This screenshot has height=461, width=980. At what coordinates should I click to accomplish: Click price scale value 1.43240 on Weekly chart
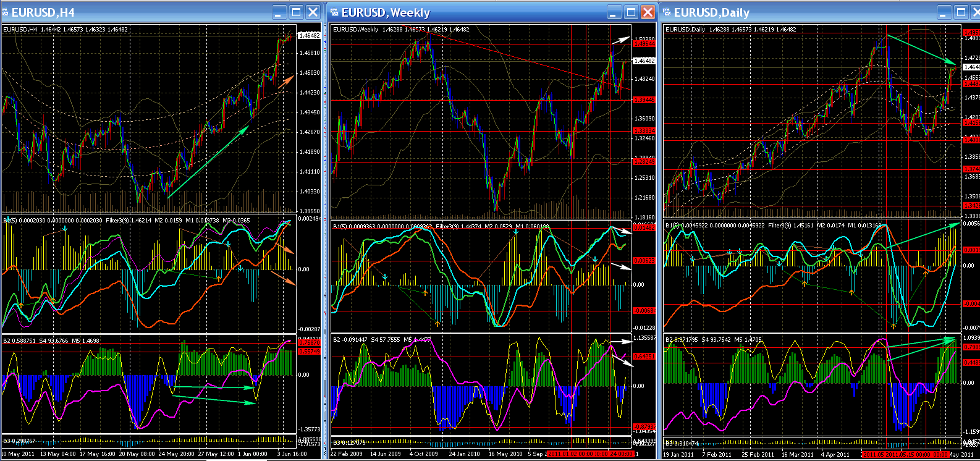tap(644, 79)
